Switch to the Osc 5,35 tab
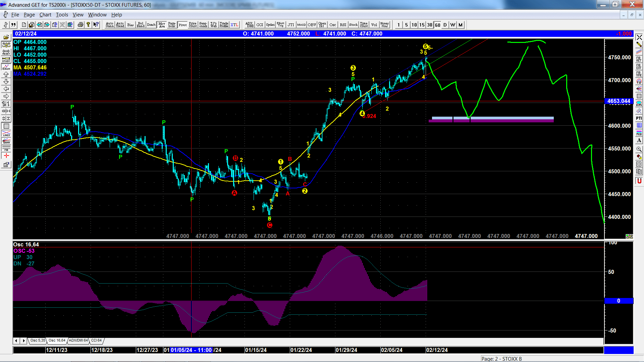 tap(38, 340)
